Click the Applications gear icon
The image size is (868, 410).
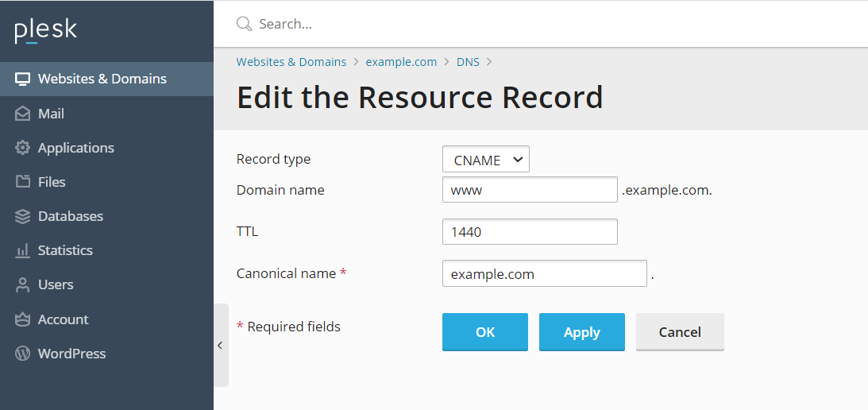pyautogui.click(x=23, y=148)
